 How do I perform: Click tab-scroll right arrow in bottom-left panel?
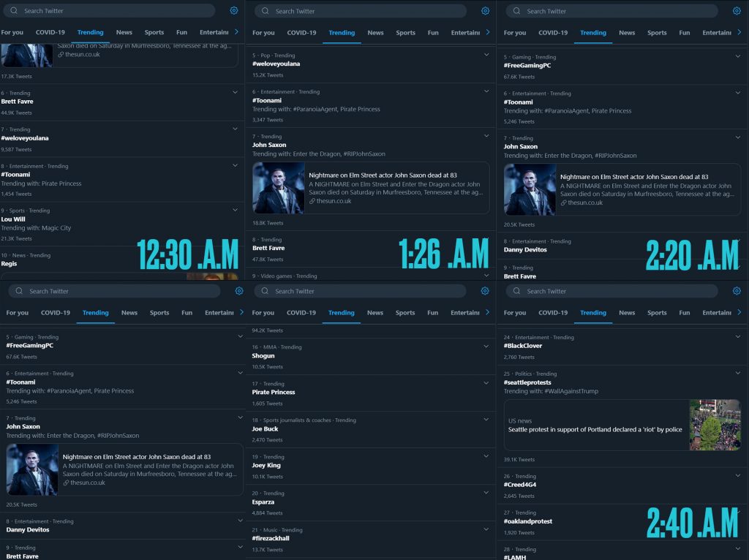[x=241, y=312]
